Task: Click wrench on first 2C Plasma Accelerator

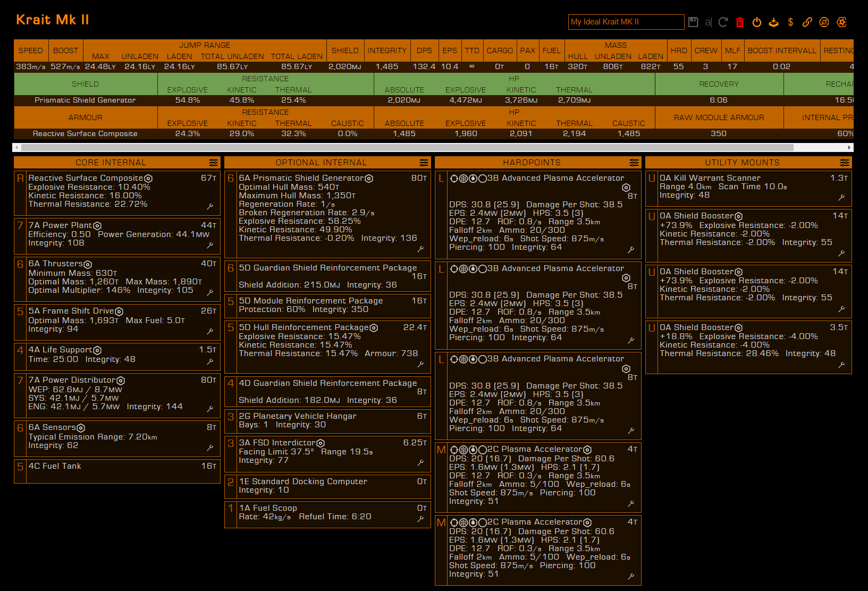Action: [631, 503]
